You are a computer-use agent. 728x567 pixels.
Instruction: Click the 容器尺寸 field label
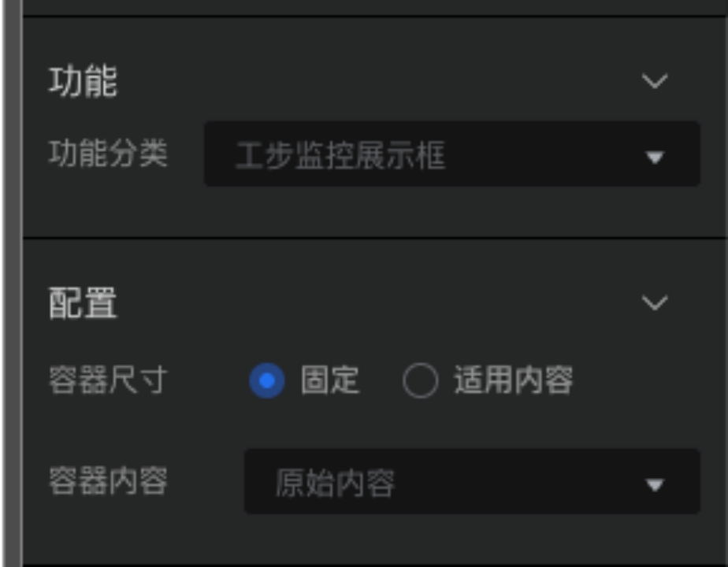(108, 381)
